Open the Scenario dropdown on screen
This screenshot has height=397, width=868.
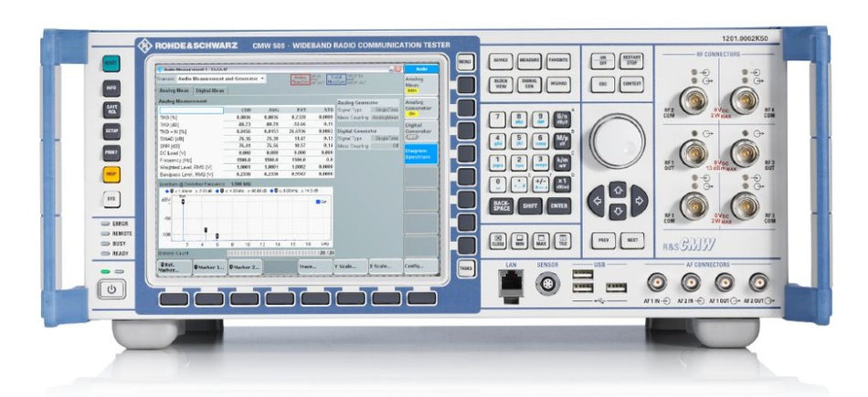pos(221,79)
